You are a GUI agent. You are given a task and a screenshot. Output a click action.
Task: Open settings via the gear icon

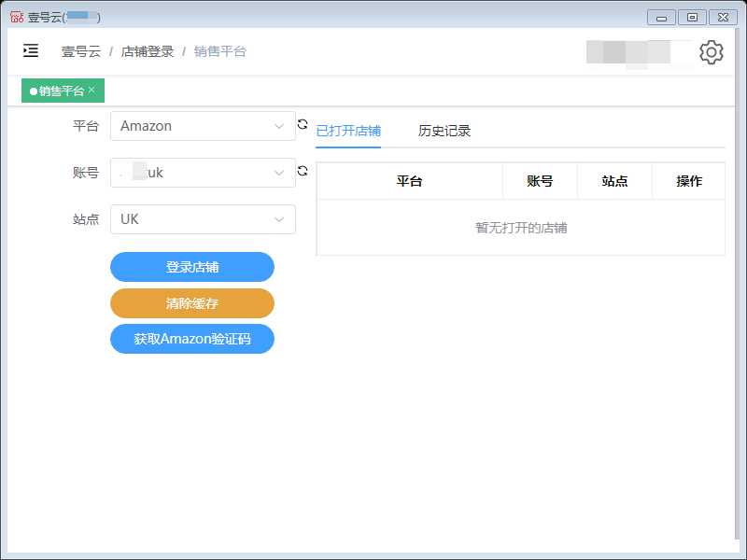point(712,52)
